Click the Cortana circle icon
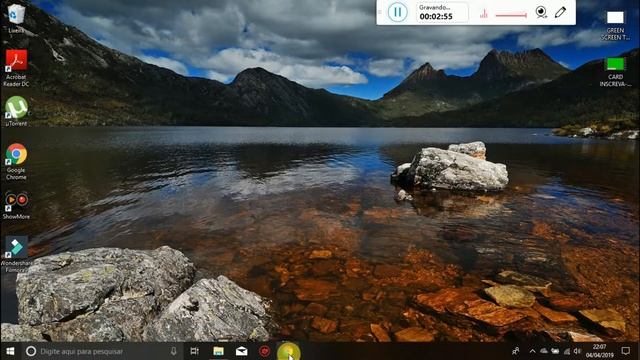Viewport: 640px width, 360px height. click(x=31, y=351)
